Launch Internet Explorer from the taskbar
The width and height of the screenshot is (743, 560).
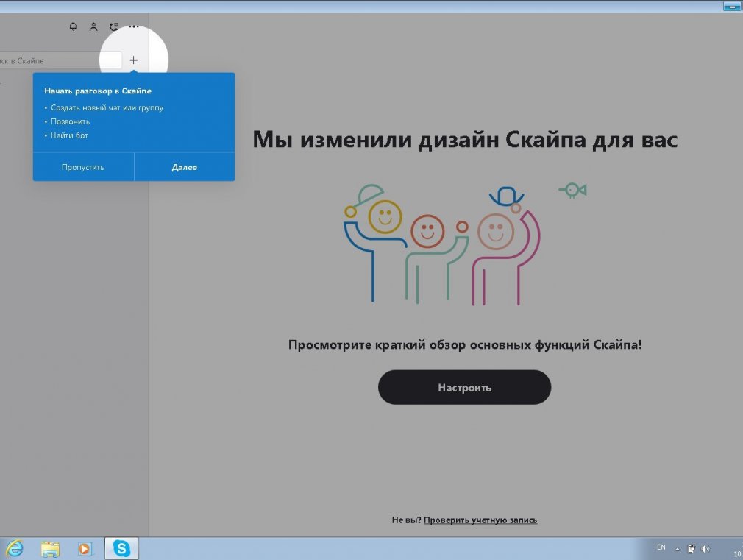click(x=15, y=549)
